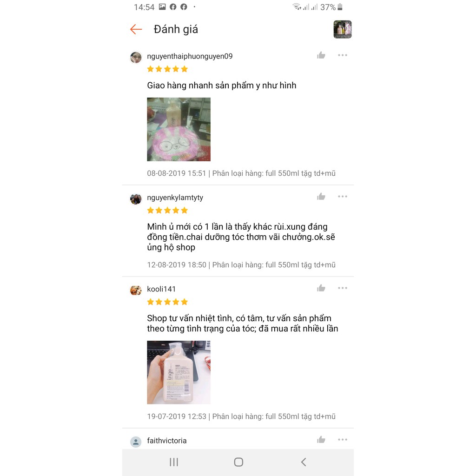Open kooli141's profile avatar
The image size is (476, 476).
[136, 291]
